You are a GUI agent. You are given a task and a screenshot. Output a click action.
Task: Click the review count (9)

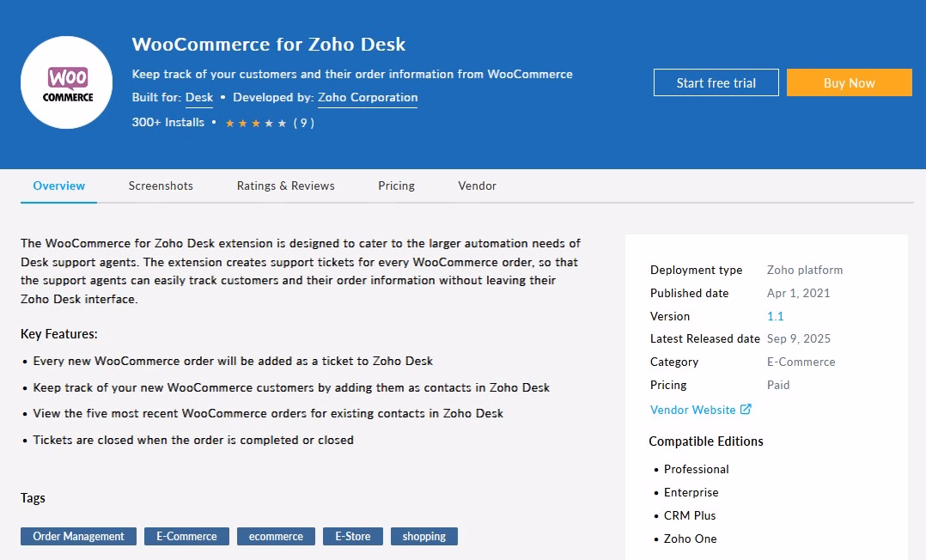[304, 123]
